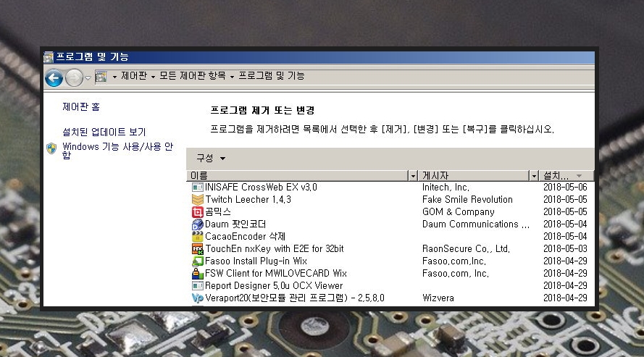644x357 pixels.
Task: Open the 이름 column filter dropdown
Action: tap(413, 176)
